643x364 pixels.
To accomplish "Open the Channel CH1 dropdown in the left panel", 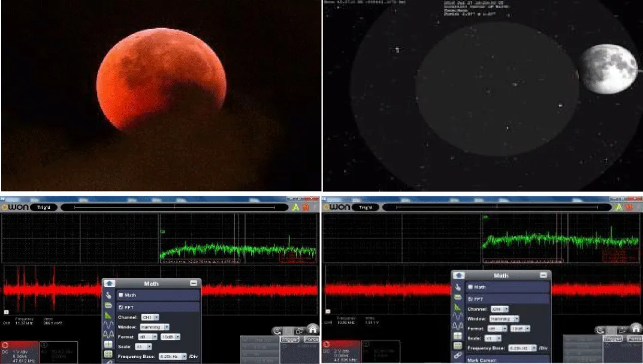I will (150, 317).
